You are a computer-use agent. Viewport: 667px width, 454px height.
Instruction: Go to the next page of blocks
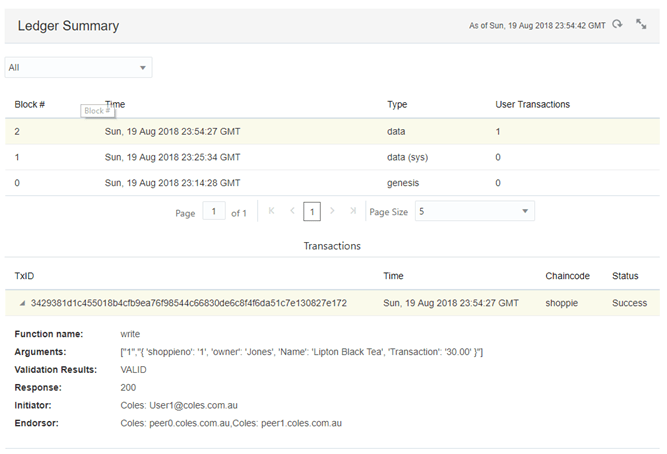click(332, 212)
